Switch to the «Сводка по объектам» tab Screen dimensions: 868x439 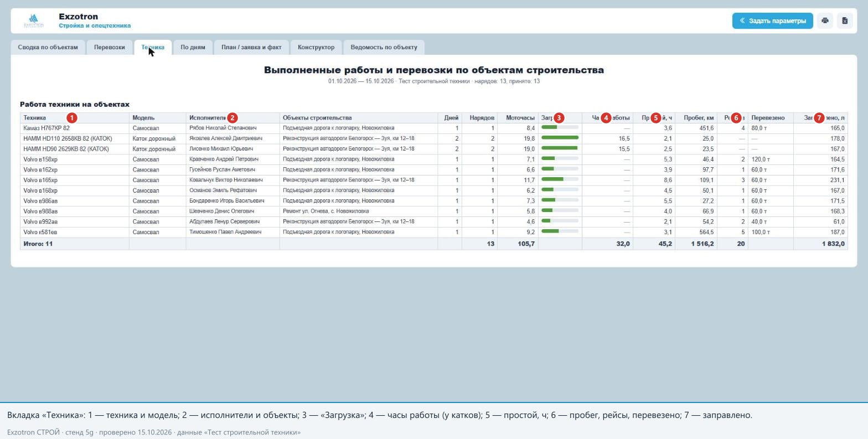(x=48, y=47)
